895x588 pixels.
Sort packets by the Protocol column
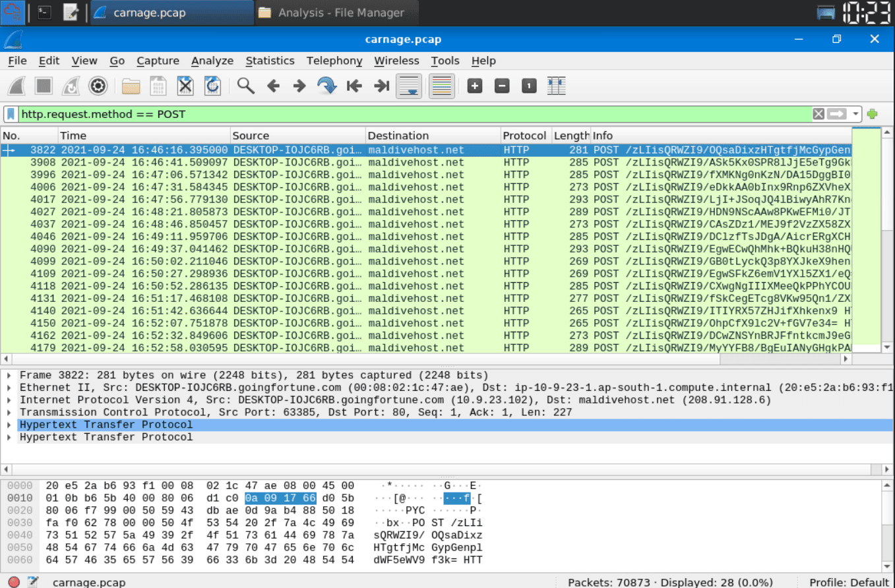(526, 135)
